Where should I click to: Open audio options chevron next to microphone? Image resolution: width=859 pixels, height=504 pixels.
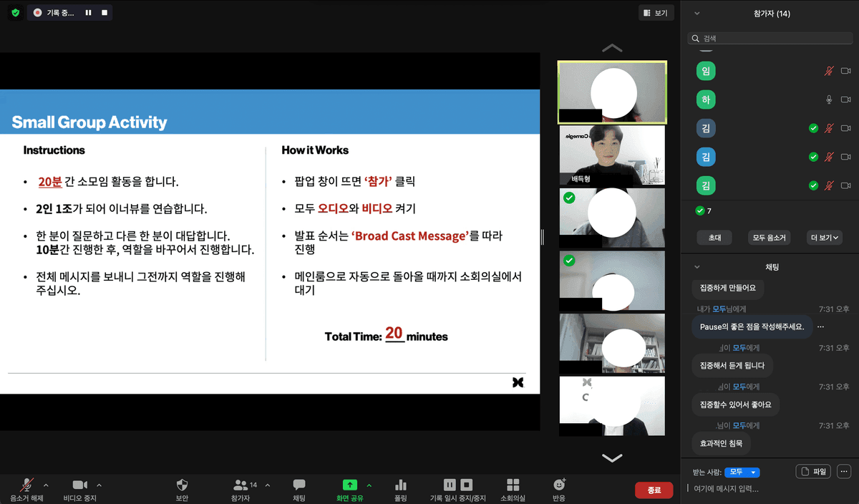click(x=45, y=485)
